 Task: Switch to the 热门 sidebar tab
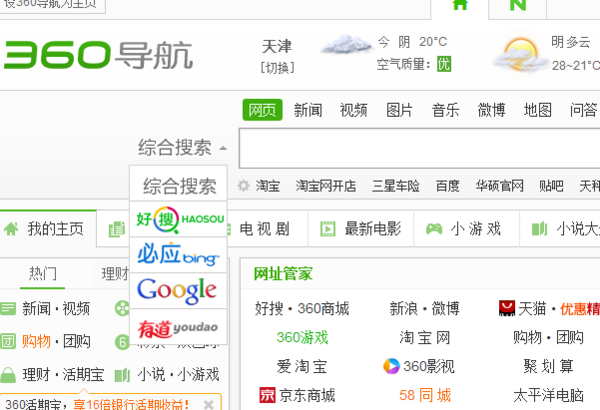[43, 274]
